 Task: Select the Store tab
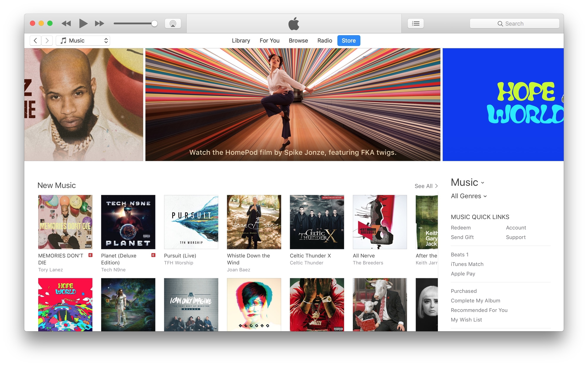pyautogui.click(x=349, y=40)
